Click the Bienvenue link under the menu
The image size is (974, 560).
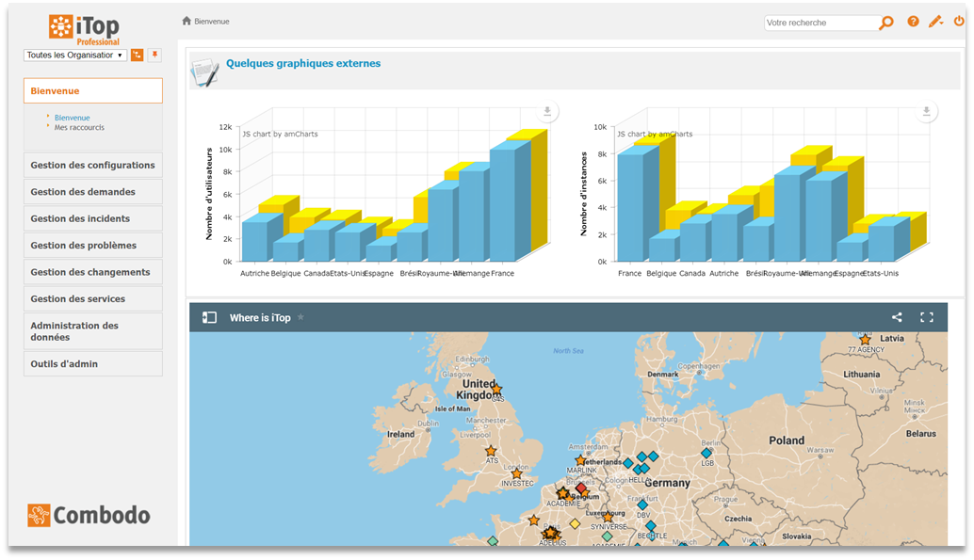[x=73, y=118]
